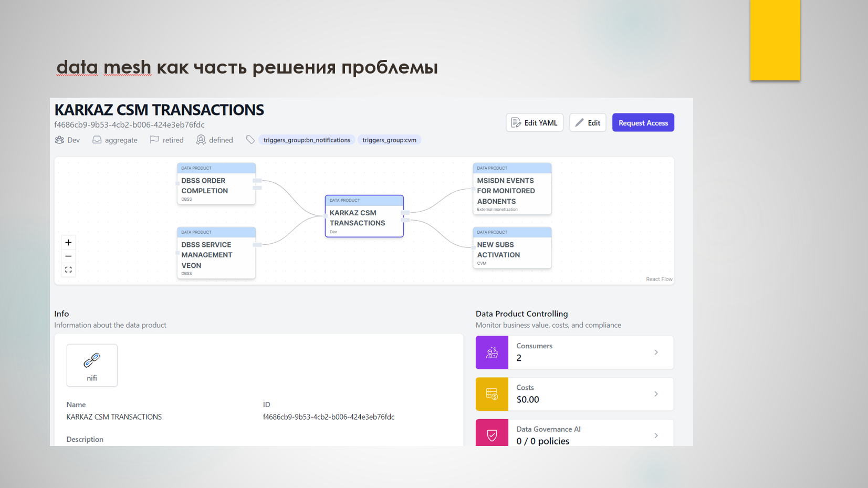Select the triggers_group:bn_notifications tag
868x488 pixels.
tap(307, 140)
